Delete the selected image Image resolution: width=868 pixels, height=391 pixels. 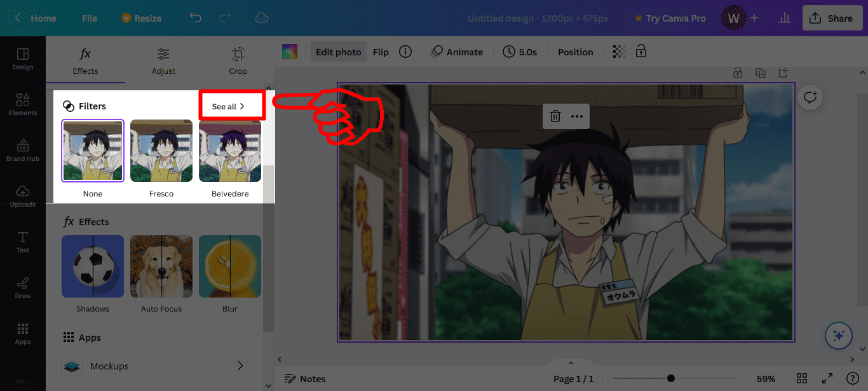(x=555, y=116)
